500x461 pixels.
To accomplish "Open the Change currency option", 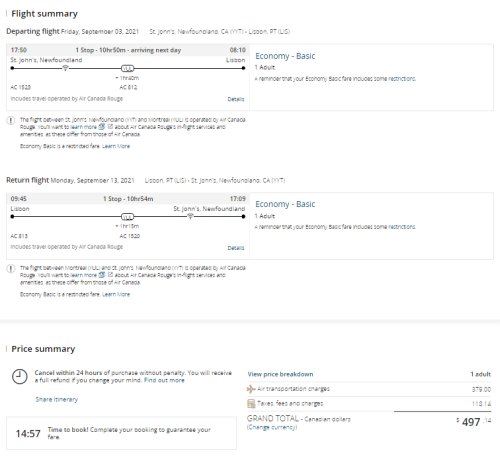I will 272,427.
